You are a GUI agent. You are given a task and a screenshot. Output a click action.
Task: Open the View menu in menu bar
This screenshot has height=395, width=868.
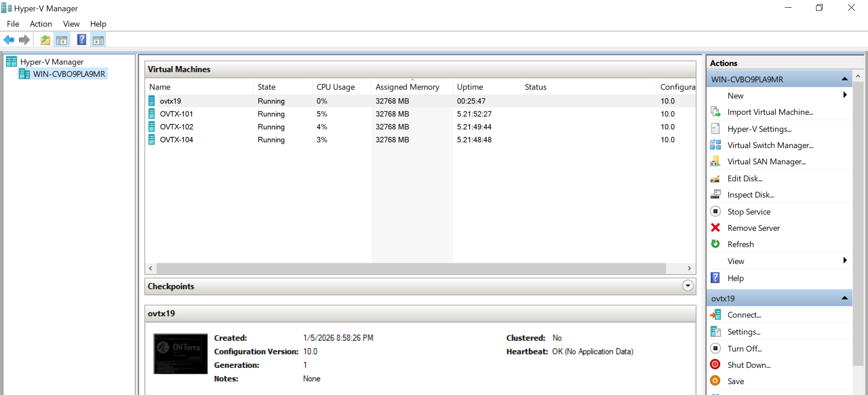click(71, 24)
